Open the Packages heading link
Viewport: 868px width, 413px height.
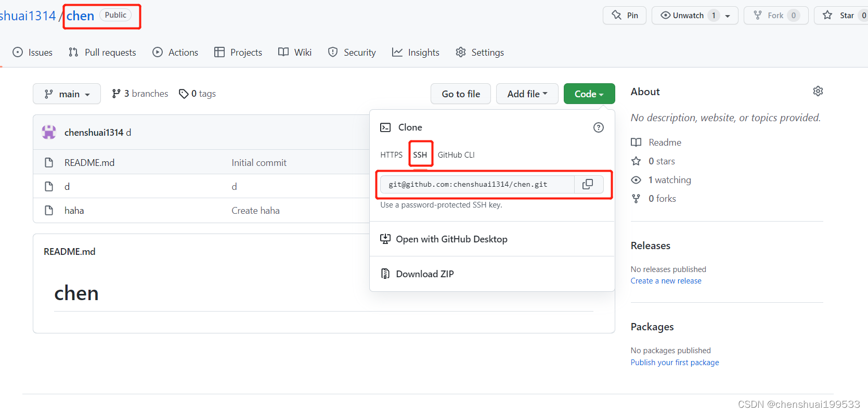tap(652, 327)
